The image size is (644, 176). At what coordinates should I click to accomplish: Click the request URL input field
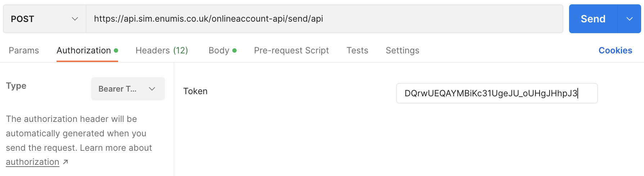point(324,19)
